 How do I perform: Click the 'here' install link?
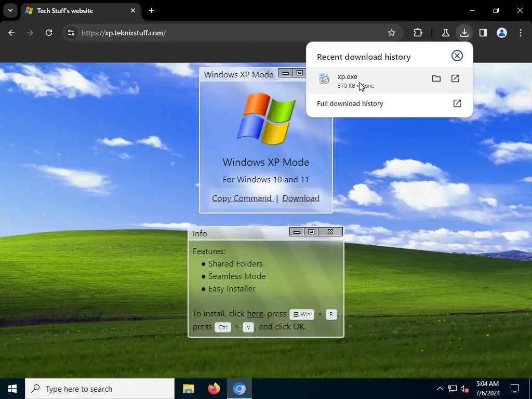[x=255, y=314]
